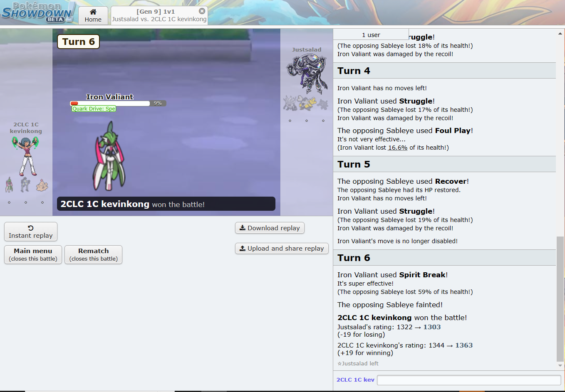
Task: Click "The opposing Sableye had its HP restored."
Action: [399, 190]
